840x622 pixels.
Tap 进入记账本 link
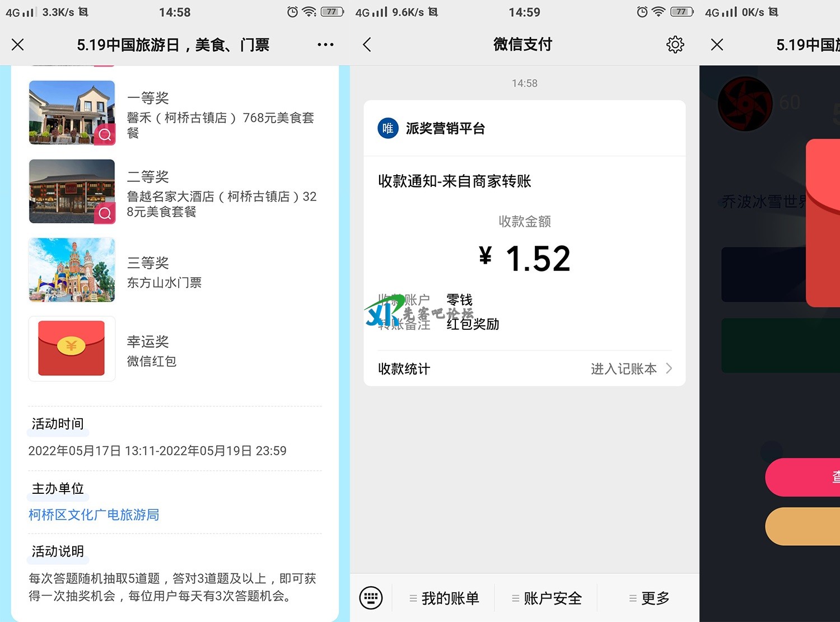coord(623,369)
